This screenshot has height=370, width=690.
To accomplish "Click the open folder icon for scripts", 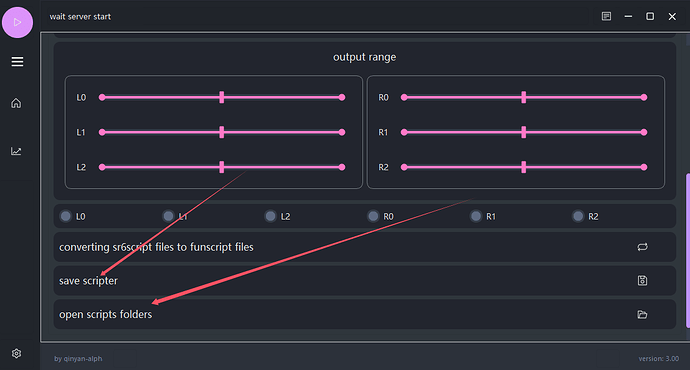I will (x=642, y=314).
